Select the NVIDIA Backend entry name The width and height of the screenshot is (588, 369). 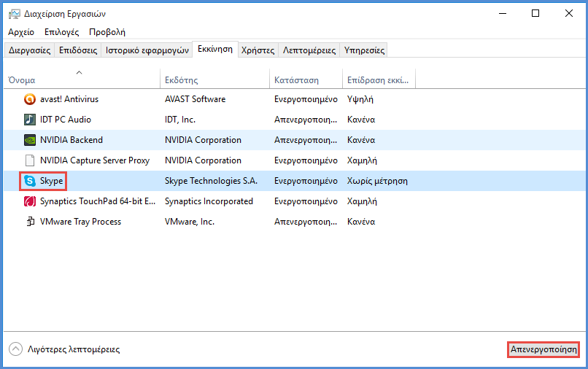pos(71,140)
